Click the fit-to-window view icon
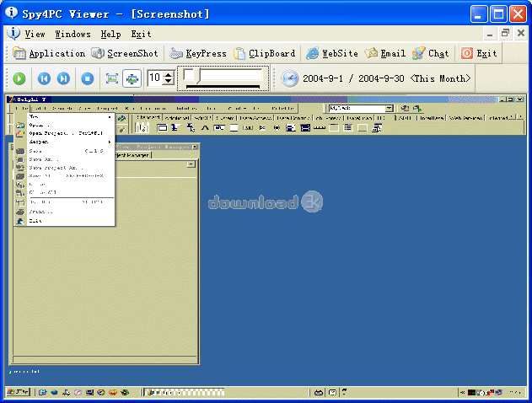Screen dimensions: 532x403 point(111,78)
